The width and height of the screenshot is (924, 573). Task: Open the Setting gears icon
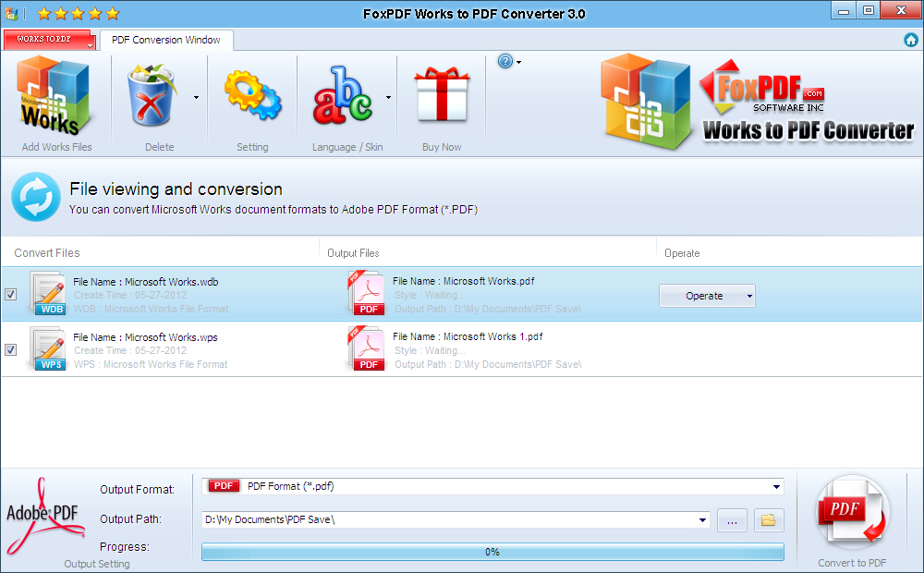pos(253,95)
